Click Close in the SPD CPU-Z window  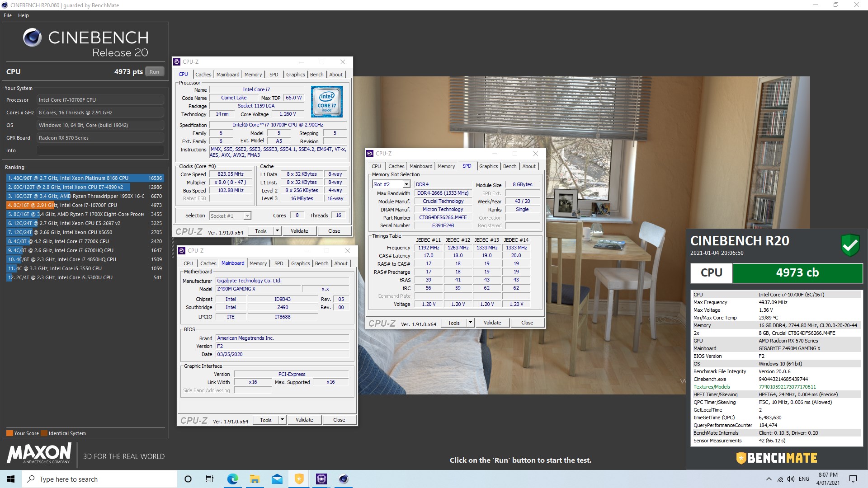pos(527,323)
